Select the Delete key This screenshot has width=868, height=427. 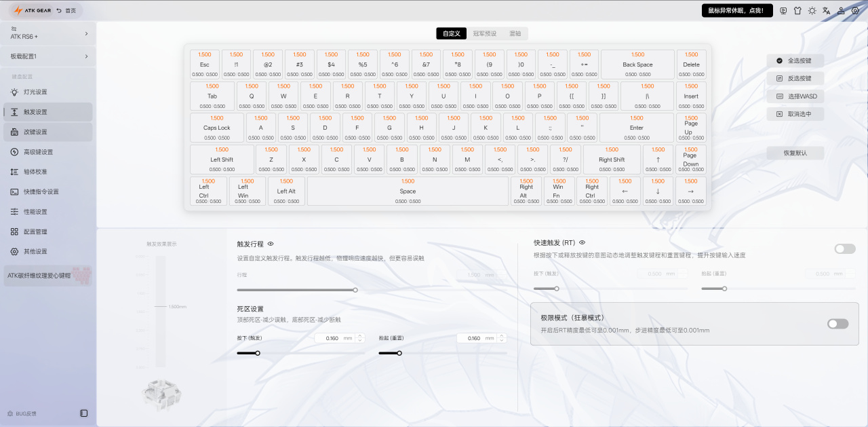point(691,64)
